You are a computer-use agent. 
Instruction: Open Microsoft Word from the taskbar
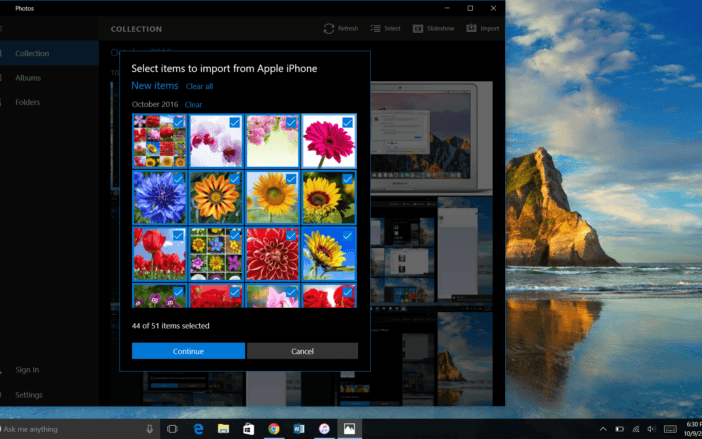pyautogui.click(x=299, y=428)
